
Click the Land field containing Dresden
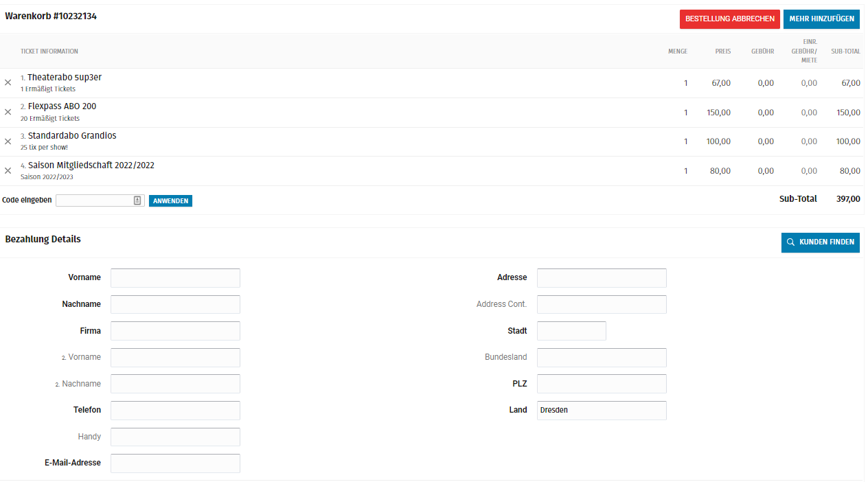point(602,411)
